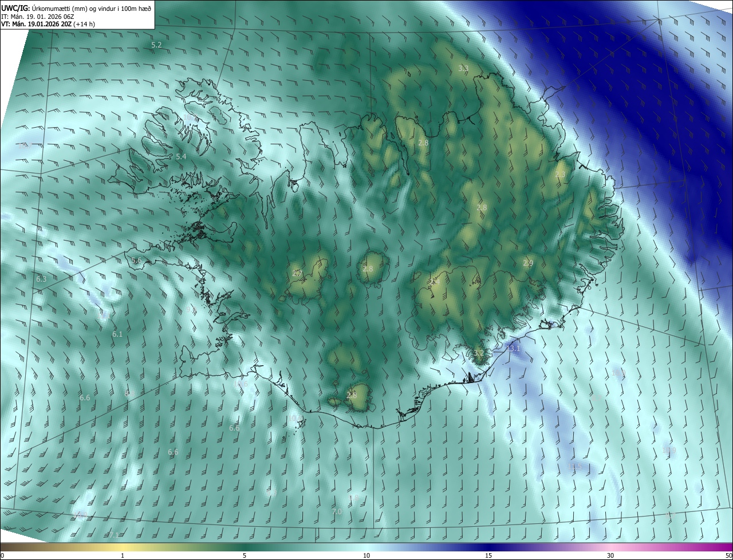Click the 'VT: Mán. 19.01.2026 20Z (+14 h)' line
Image resolution: width=733 pixels, height=560 pixels.
pyautogui.click(x=48, y=25)
